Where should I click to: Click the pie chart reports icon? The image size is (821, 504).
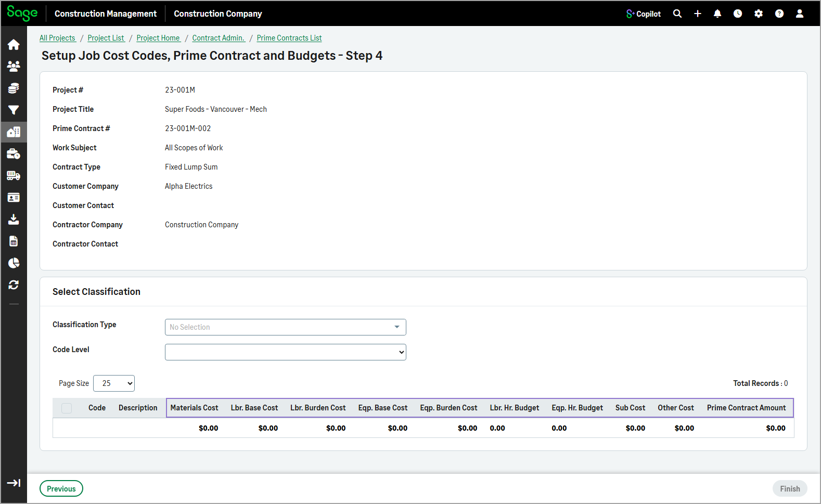click(14, 263)
